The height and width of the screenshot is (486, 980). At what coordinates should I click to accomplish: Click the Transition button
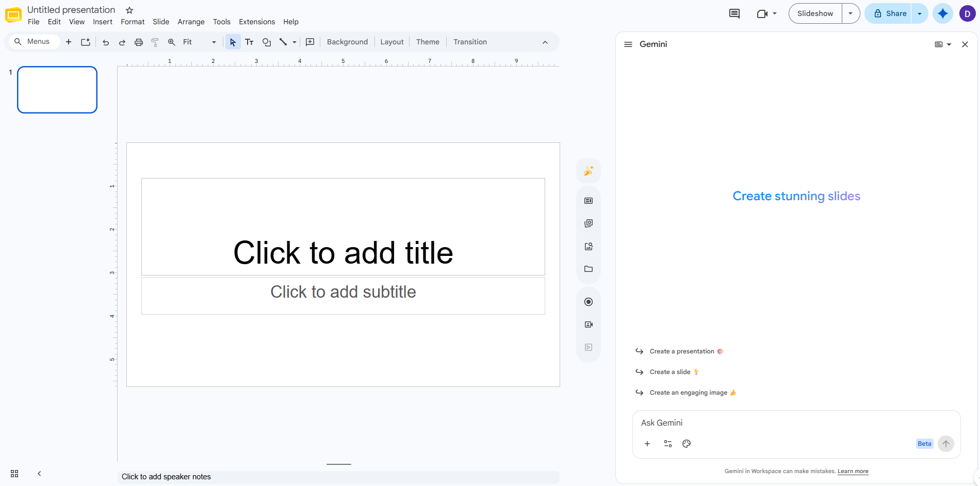coord(470,42)
